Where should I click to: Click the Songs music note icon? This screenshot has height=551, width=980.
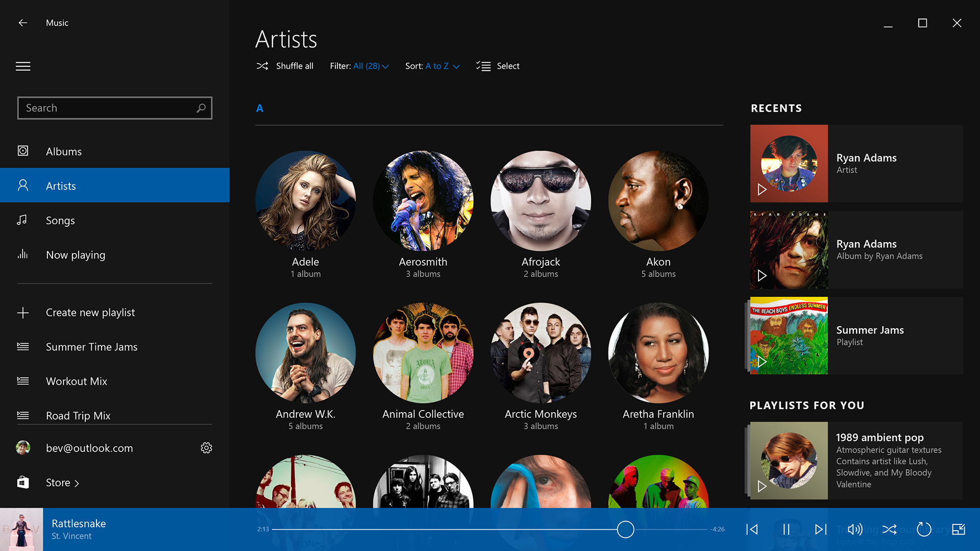[x=22, y=220]
